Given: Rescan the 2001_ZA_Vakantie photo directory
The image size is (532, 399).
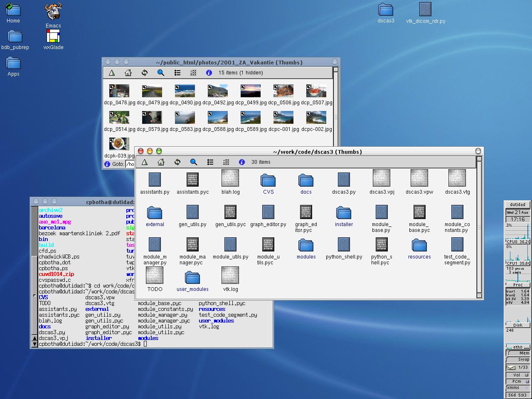Looking at the screenshot, I should 145,73.
